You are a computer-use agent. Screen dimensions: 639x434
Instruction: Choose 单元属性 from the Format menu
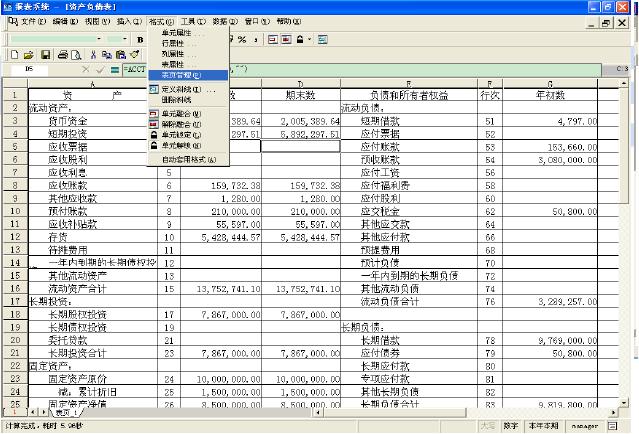click(x=188, y=33)
